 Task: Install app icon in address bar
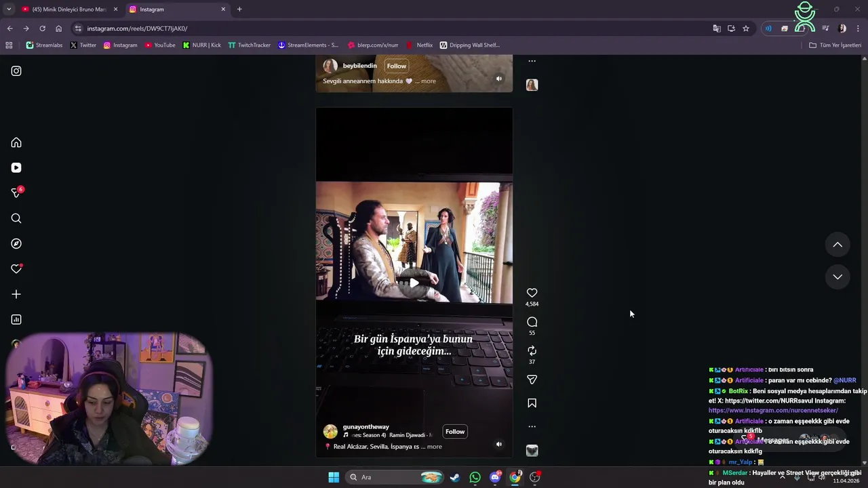pyautogui.click(x=731, y=28)
